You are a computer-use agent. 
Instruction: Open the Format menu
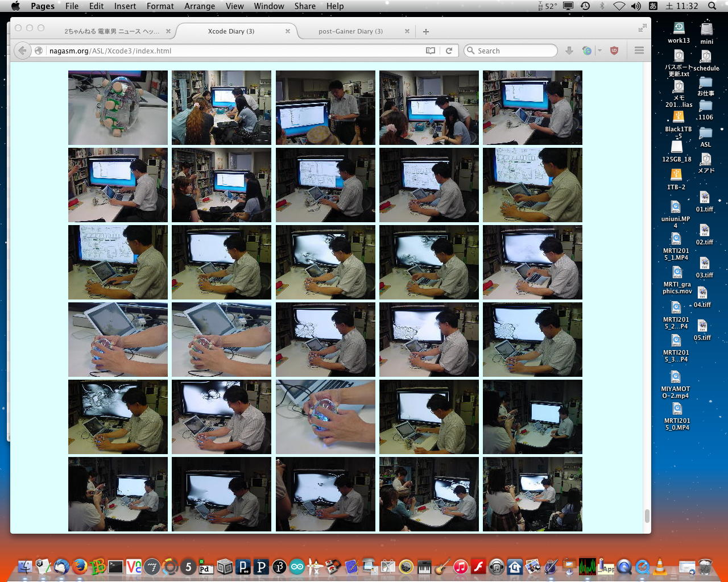(x=160, y=6)
